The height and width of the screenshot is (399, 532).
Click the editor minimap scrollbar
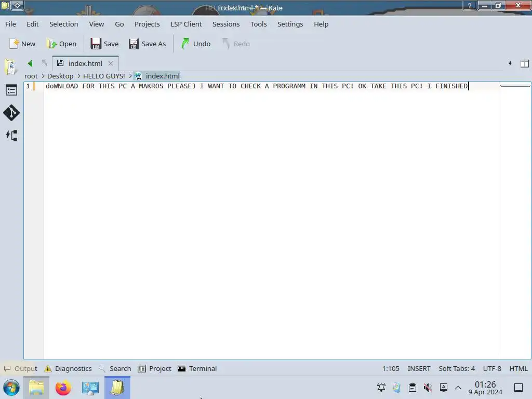tap(515, 86)
